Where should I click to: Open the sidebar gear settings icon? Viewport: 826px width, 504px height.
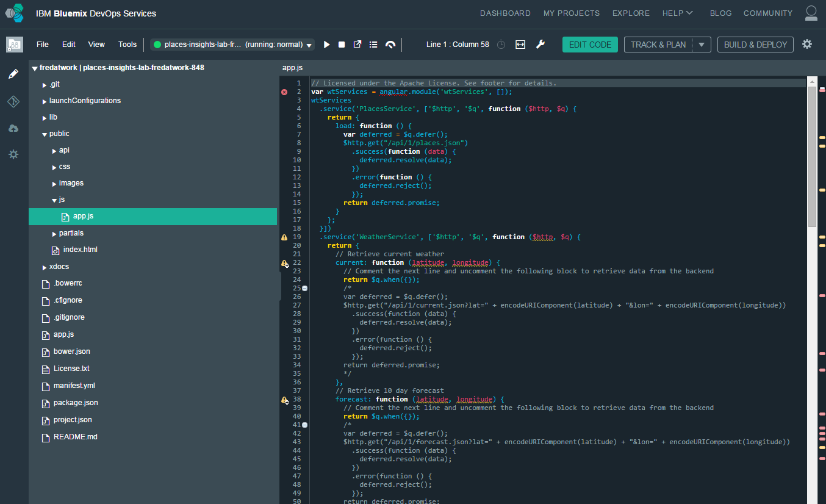(13, 154)
